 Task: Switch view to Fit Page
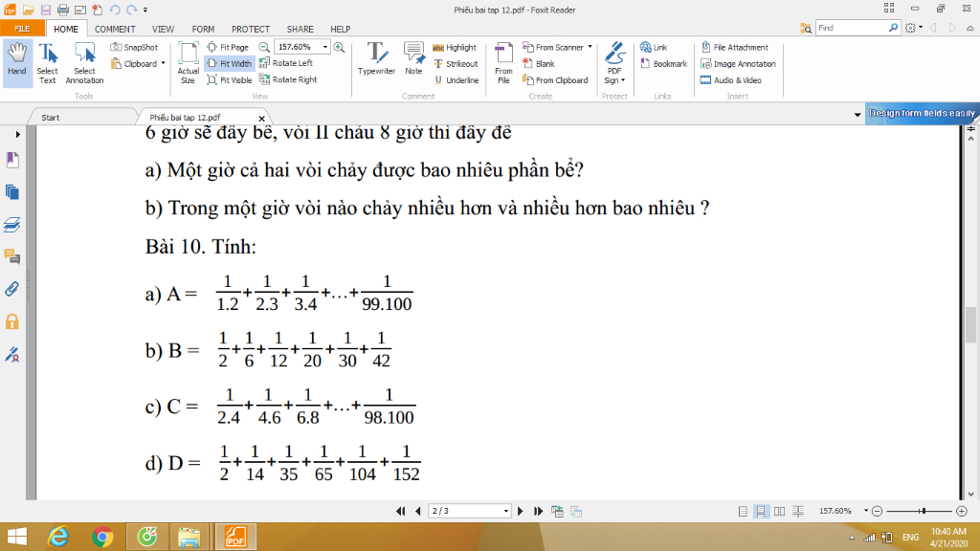[228, 47]
